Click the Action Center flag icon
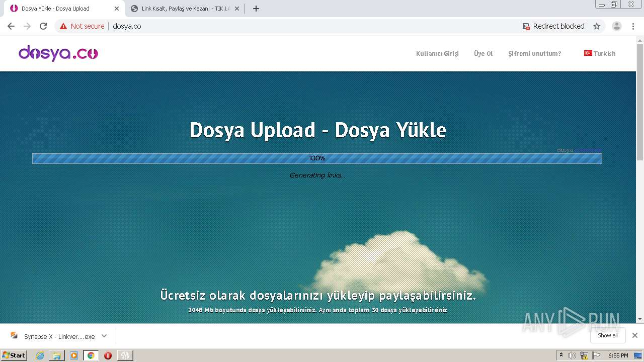Image resolution: width=644 pixels, height=362 pixels. (596, 355)
